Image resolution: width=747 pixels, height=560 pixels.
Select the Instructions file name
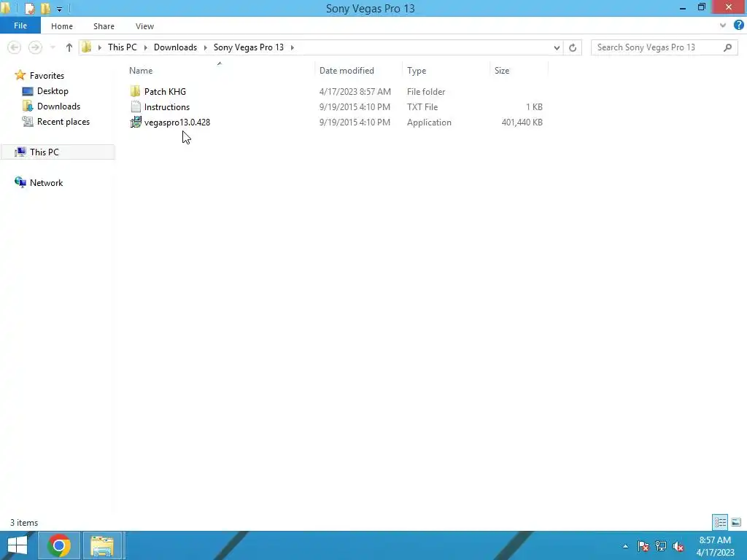[167, 106]
